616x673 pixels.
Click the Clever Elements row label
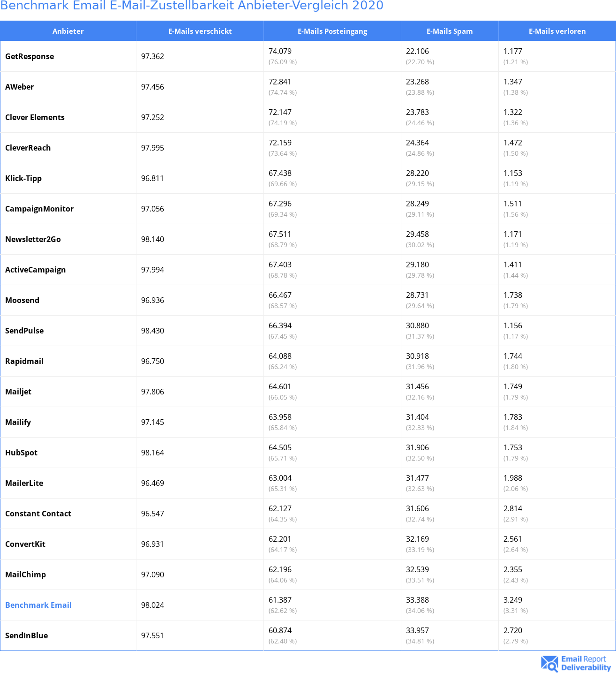click(x=35, y=117)
